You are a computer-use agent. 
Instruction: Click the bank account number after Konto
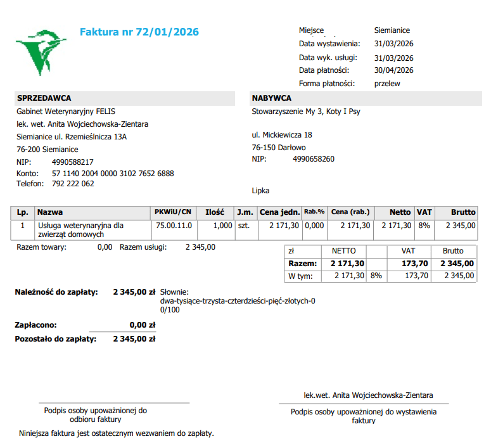(x=113, y=173)
